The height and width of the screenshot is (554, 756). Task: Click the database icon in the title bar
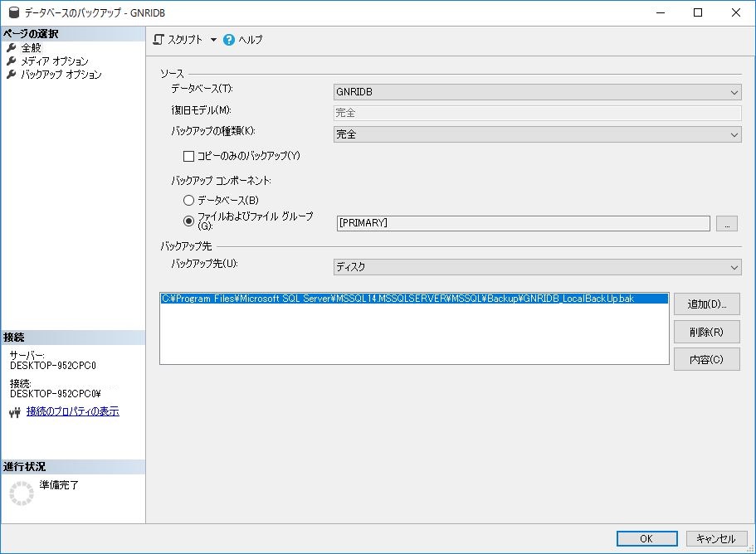[12, 12]
